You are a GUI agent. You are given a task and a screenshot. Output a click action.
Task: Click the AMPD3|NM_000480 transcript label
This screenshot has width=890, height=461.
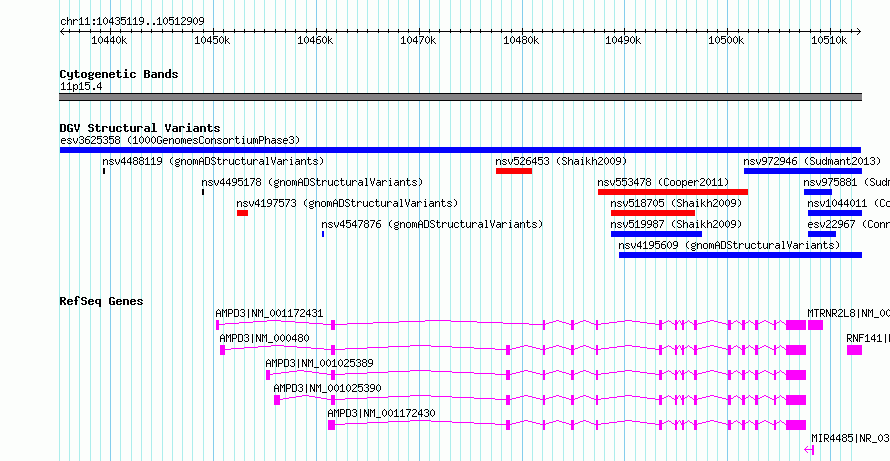pyautogui.click(x=265, y=338)
